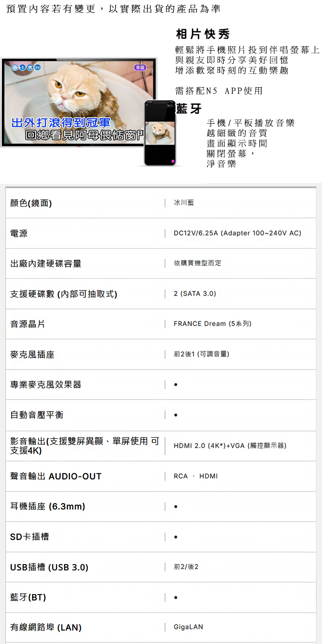Click the GigaLAN network value
The height and width of the screenshot is (644, 322).
188,628
